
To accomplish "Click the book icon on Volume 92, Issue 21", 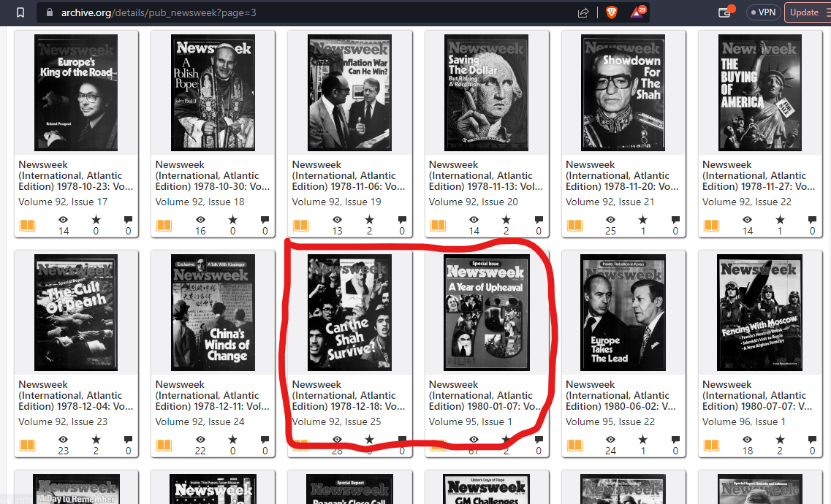I will point(574,226).
